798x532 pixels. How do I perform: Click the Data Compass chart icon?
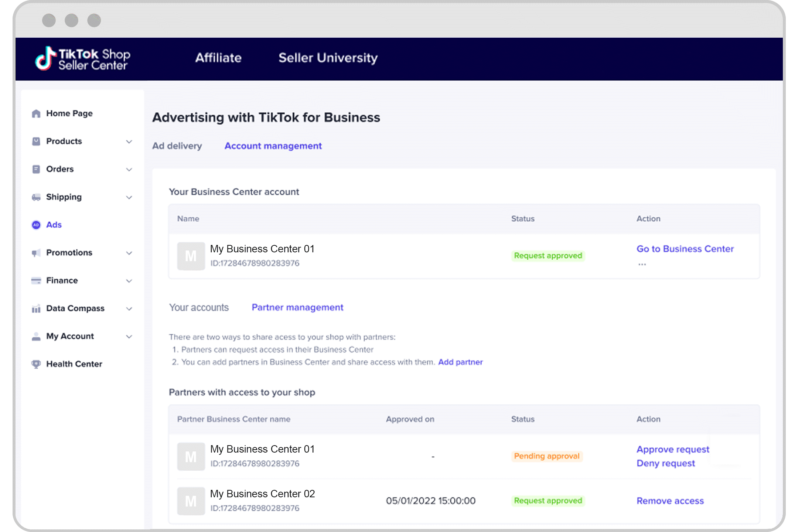[x=36, y=308]
